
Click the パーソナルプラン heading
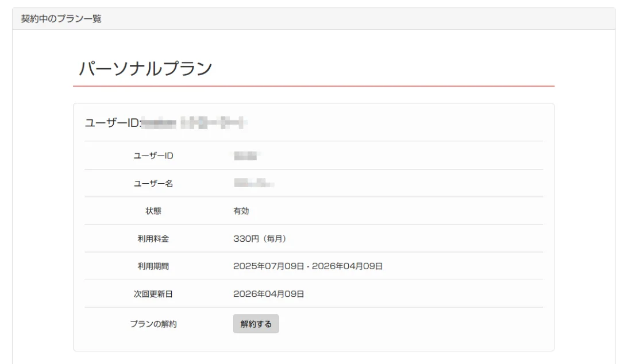click(145, 68)
